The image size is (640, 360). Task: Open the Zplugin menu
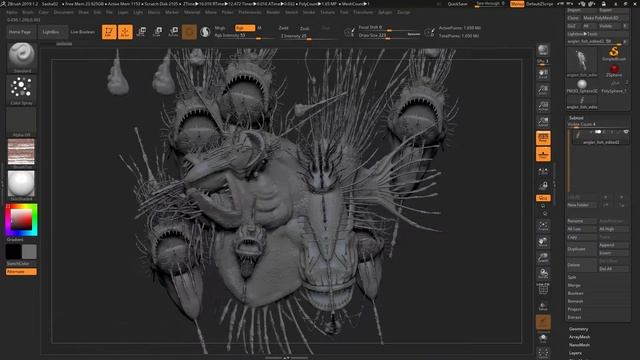click(385, 12)
